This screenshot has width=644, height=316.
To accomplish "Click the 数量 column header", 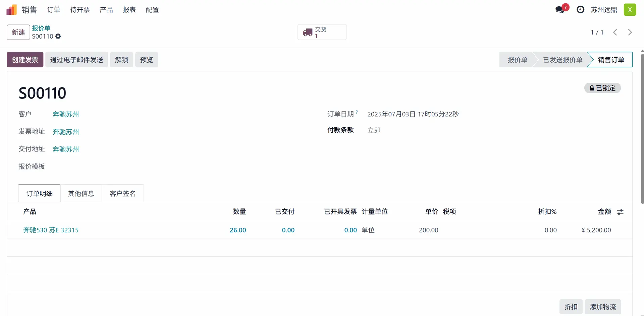I will (239, 211).
